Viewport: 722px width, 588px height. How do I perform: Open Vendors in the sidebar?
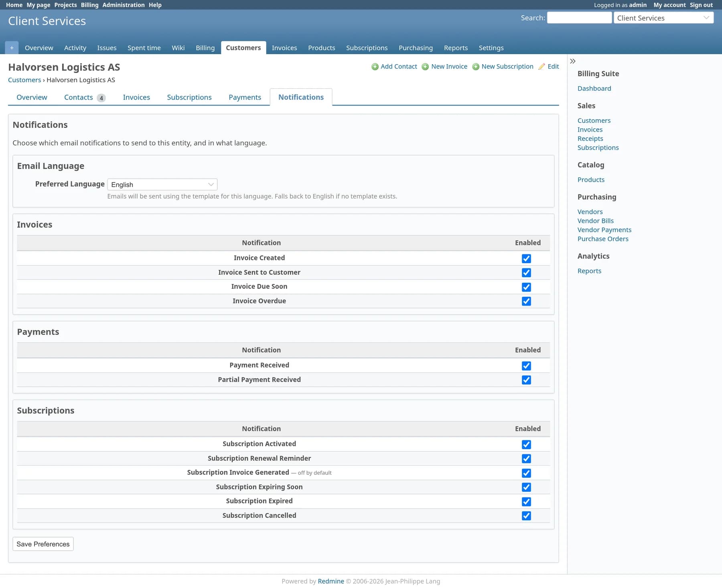(x=590, y=212)
